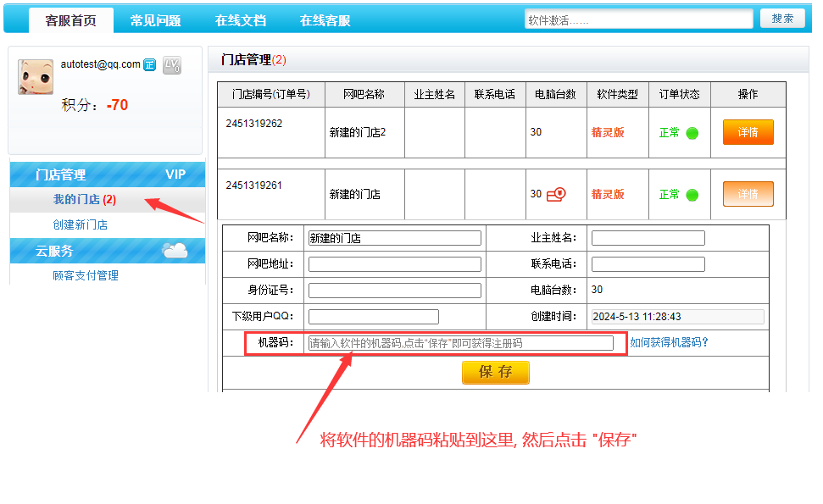Open 顾客支付管理 under 云服务

(x=86, y=275)
